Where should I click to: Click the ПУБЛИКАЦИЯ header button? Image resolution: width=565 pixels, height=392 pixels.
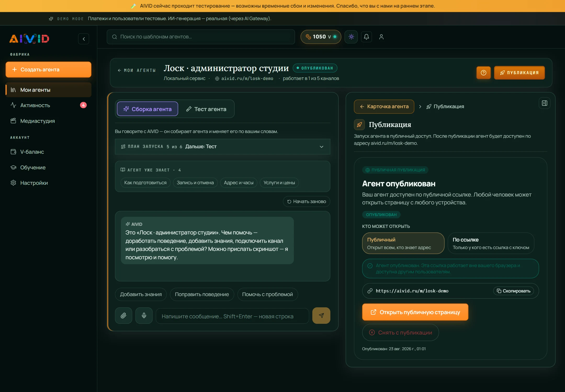tap(519, 73)
